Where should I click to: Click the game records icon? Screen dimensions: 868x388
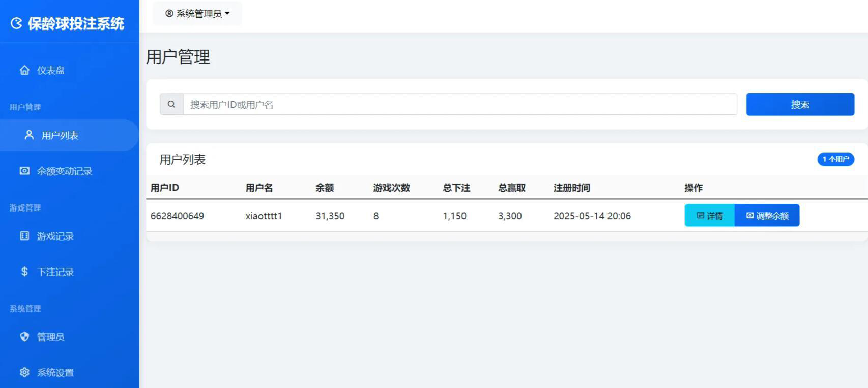(24, 236)
